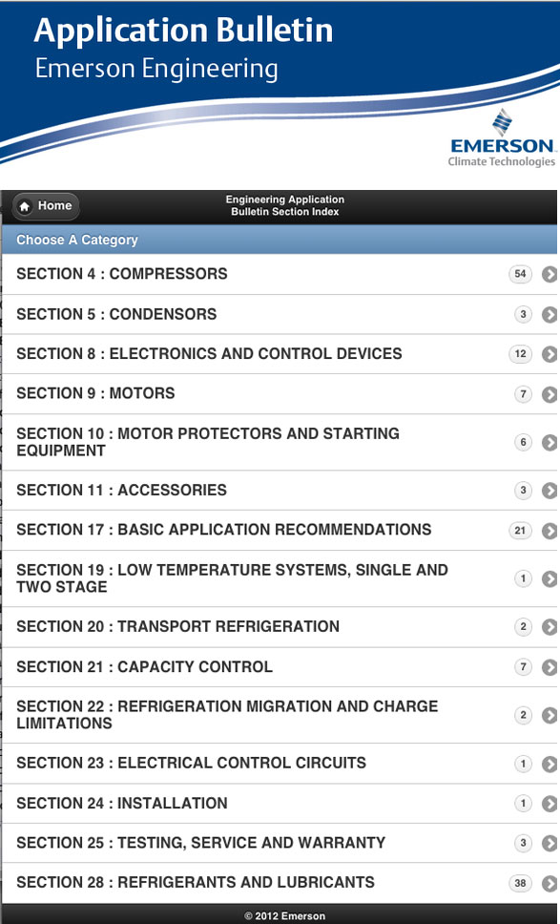Select Section 24: Installation
Image resolution: width=560 pixels, height=924 pixels.
coord(280,803)
